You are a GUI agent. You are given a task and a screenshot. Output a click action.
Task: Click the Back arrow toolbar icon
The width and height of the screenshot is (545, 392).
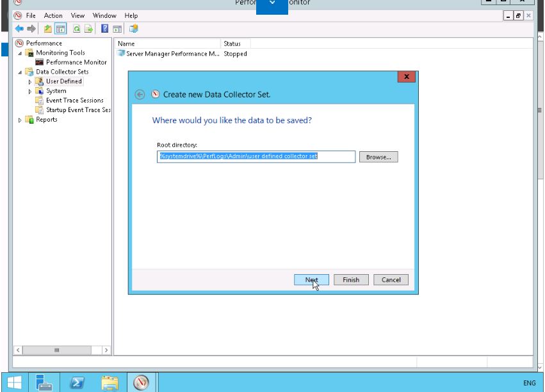tap(19, 29)
